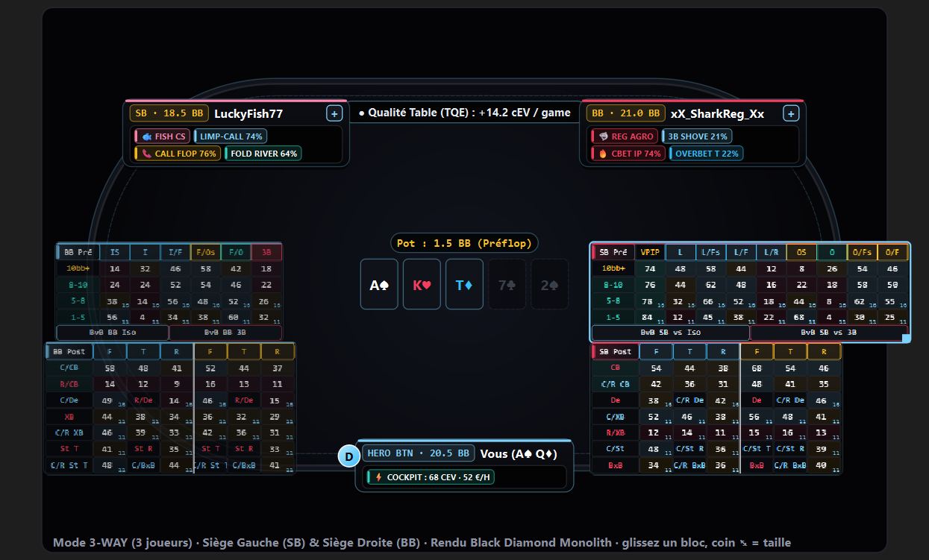The width and height of the screenshot is (929, 560).
Task: Click the 10bb+ row label in BB Pré
Action: pos(79,268)
